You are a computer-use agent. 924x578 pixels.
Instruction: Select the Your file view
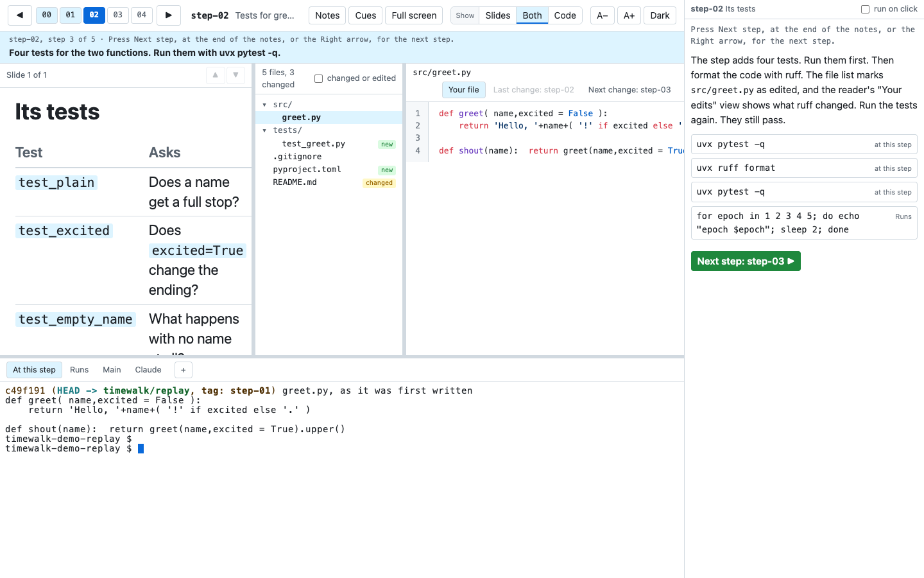click(464, 90)
